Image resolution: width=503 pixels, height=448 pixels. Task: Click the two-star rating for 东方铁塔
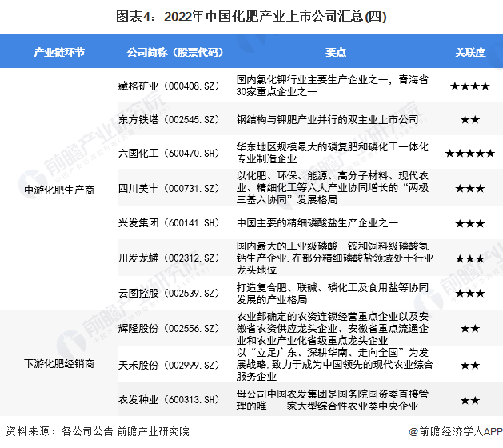point(469,120)
